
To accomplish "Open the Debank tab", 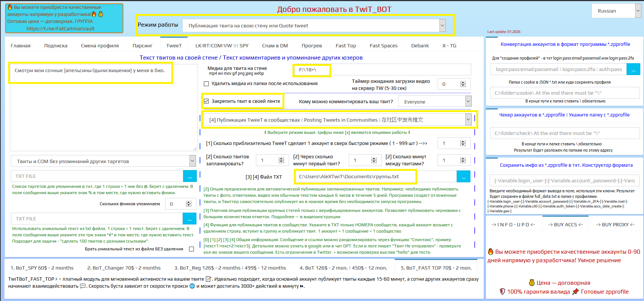I will tap(420, 45).
